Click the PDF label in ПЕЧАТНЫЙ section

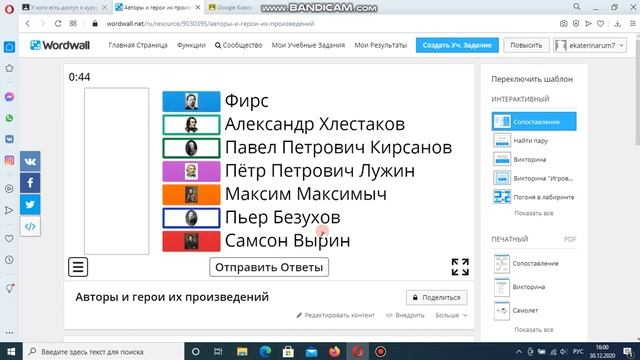tap(570, 239)
